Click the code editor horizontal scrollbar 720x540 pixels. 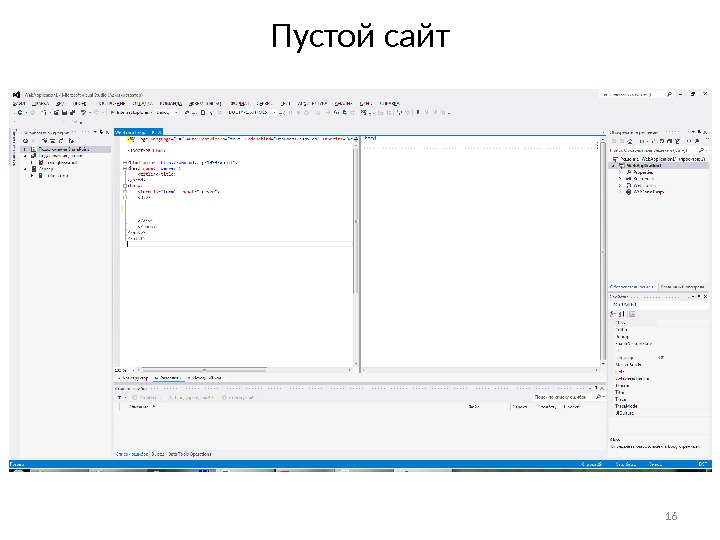(204, 370)
